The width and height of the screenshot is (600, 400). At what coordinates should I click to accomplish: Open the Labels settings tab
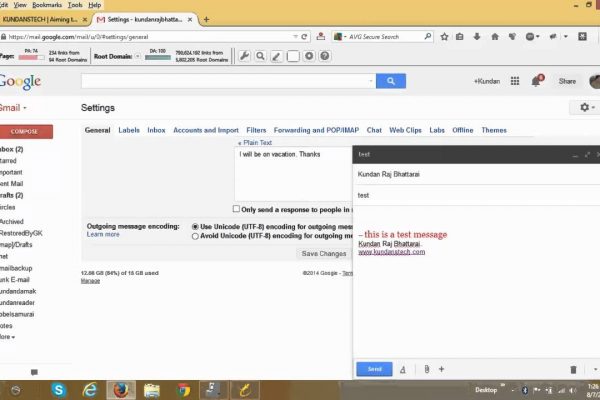(x=129, y=130)
